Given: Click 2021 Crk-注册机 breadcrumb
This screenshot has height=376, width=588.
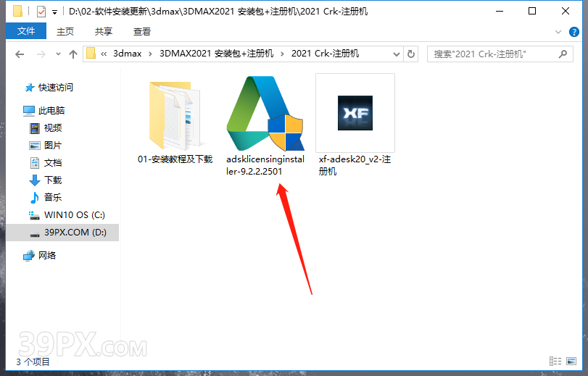Looking at the screenshot, I should pyautogui.click(x=325, y=54).
